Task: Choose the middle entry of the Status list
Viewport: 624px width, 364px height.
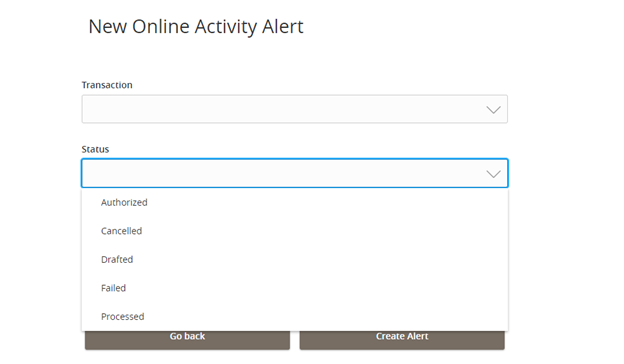Action: coord(294,259)
